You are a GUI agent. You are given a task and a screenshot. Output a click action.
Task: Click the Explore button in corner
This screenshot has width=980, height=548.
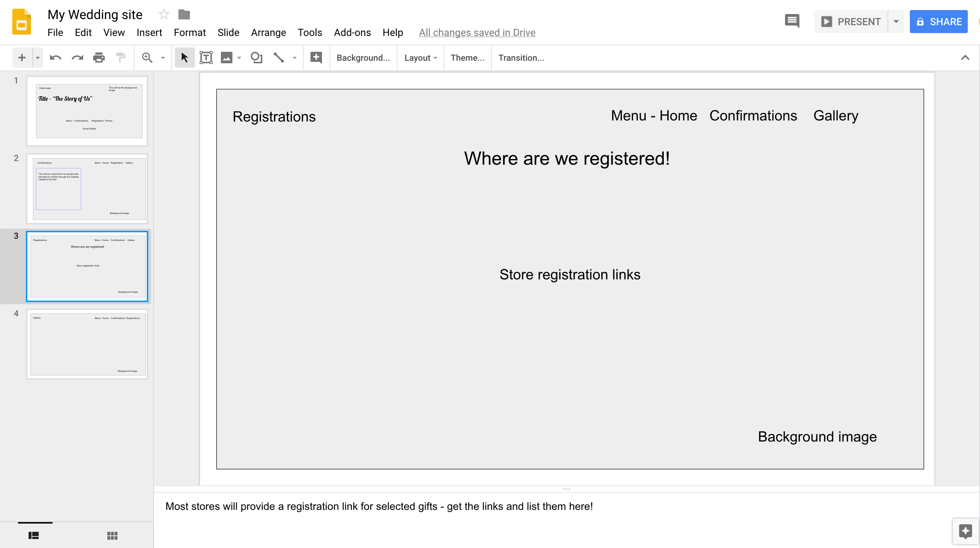(965, 531)
